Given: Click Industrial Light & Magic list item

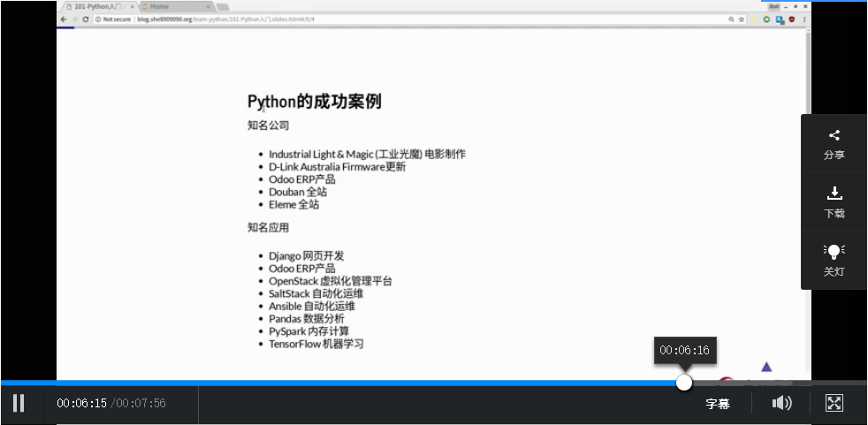Looking at the screenshot, I should tap(367, 155).
